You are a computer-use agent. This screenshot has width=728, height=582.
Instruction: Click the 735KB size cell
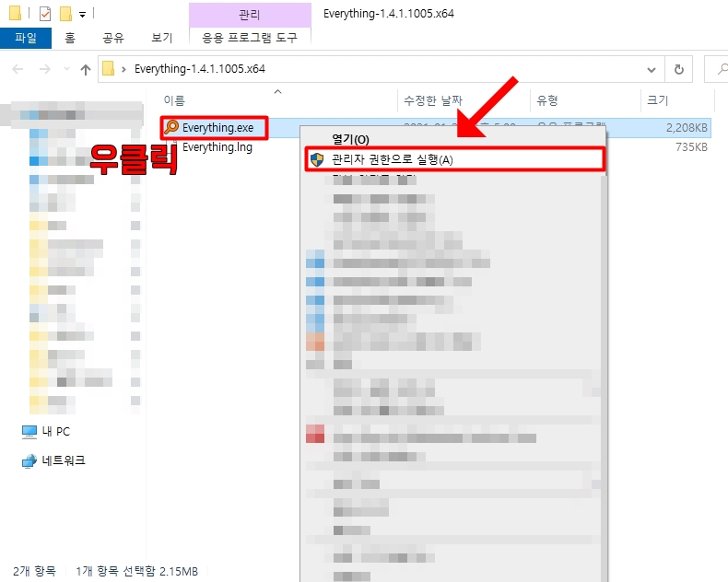pyautogui.click(x=691, y=147)
